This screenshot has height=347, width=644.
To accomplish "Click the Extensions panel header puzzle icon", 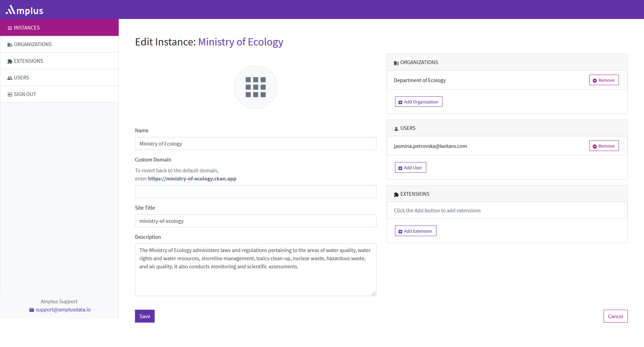I will pos(396,194).
